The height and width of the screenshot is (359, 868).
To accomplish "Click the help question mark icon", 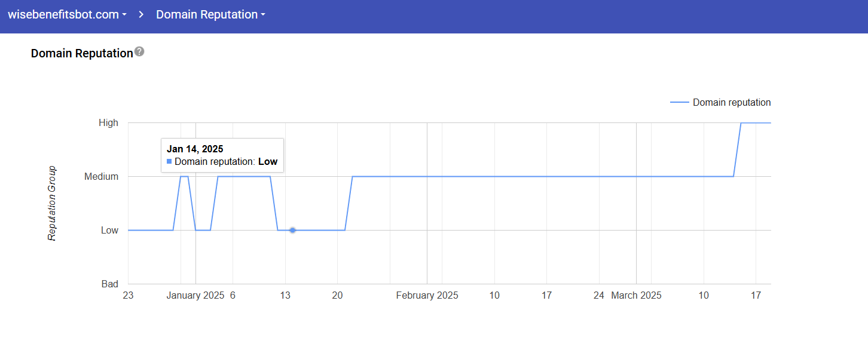I will pyautogui.click(x=139, y=52).
